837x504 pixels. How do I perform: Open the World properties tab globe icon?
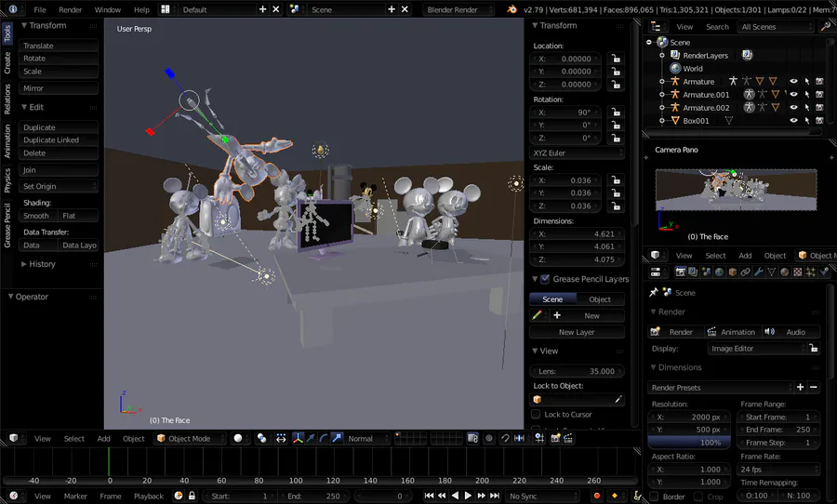coord(719,272)
